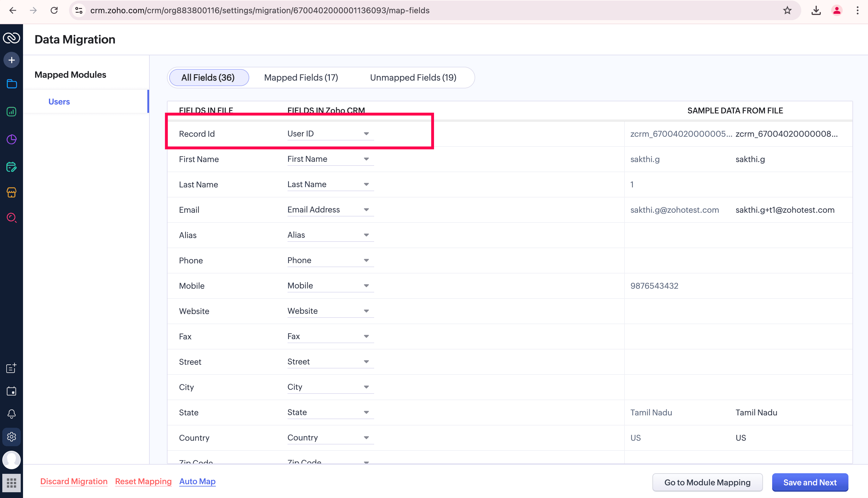Open the marketplace store icon
Viewport: 868px width, 498px height.
click(12, 193)
